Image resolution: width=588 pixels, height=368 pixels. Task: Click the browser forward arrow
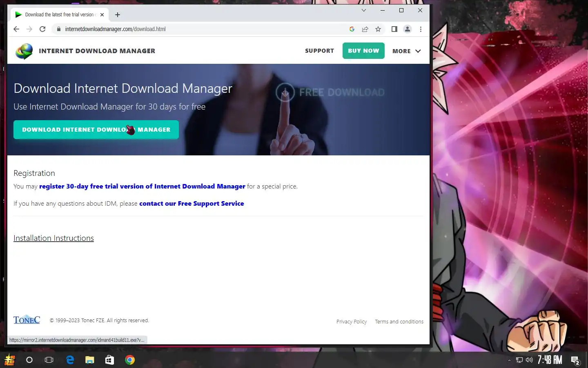(x=29, y=29)
